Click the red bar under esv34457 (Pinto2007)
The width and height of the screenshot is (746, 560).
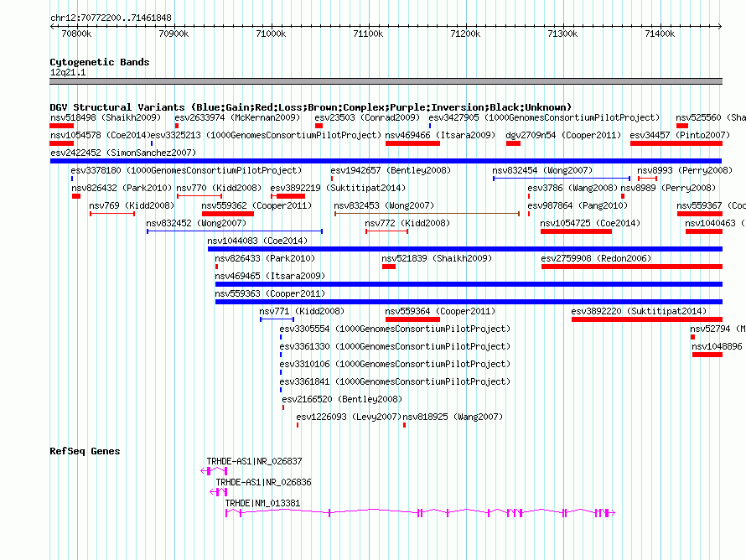[x=676, y=143]
